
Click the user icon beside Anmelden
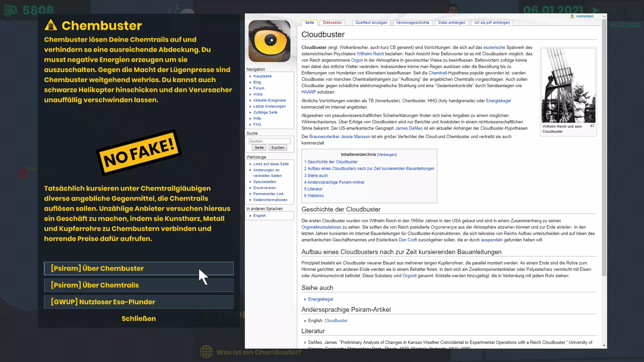coord(572,16)
